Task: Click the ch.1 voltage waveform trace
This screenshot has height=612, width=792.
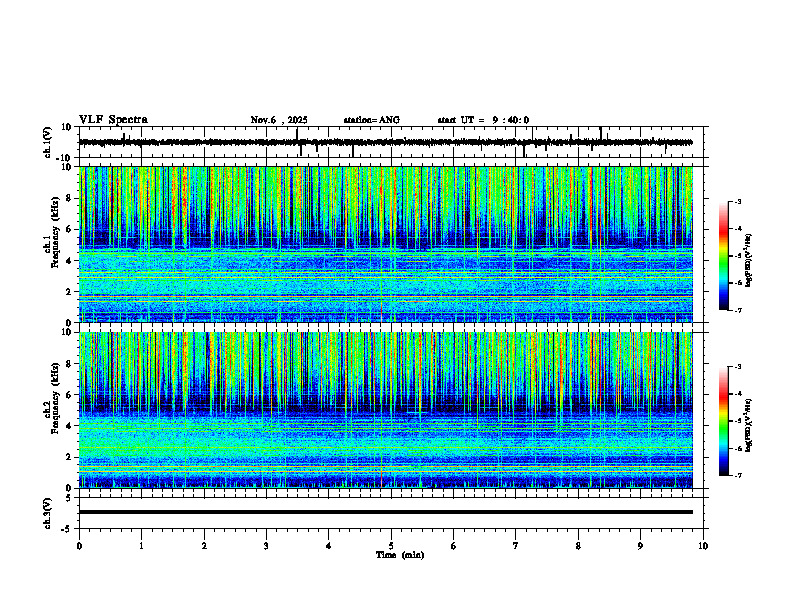Action: 385,142
